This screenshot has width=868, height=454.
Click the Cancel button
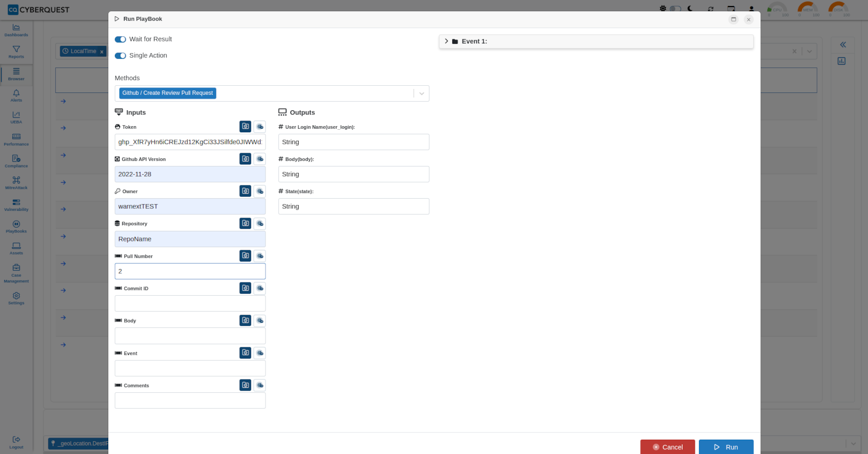(668, 447)
